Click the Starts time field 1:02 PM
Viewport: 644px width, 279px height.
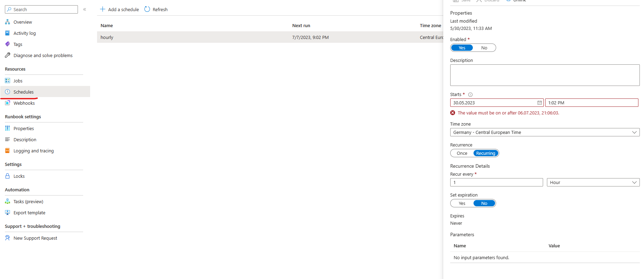[x=592, y=103]
